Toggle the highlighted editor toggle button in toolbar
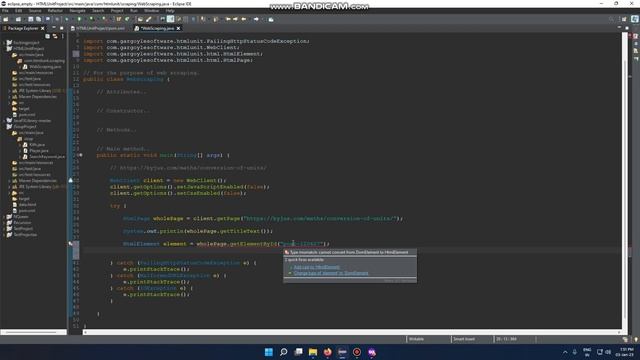 click(x=171, y=19)
